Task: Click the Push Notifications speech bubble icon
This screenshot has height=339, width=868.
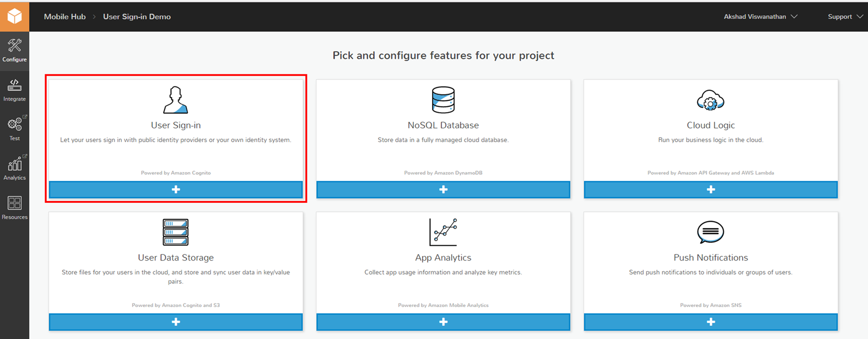Action: click(x=710, y=232)
